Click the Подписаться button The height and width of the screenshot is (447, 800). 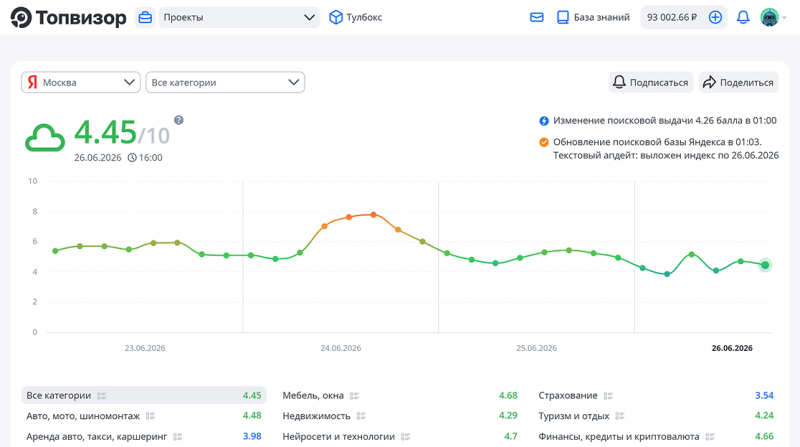[651, 82]
